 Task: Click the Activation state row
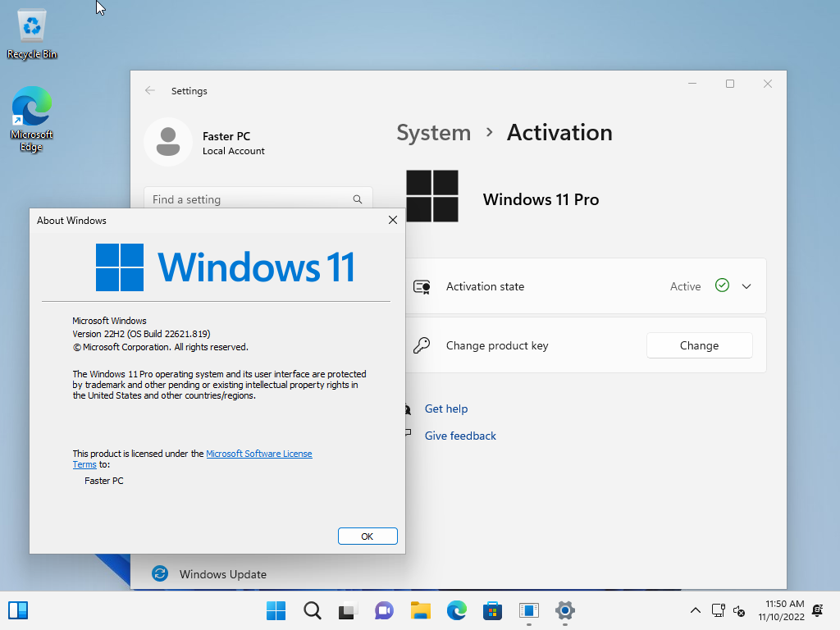coord(586,286)
